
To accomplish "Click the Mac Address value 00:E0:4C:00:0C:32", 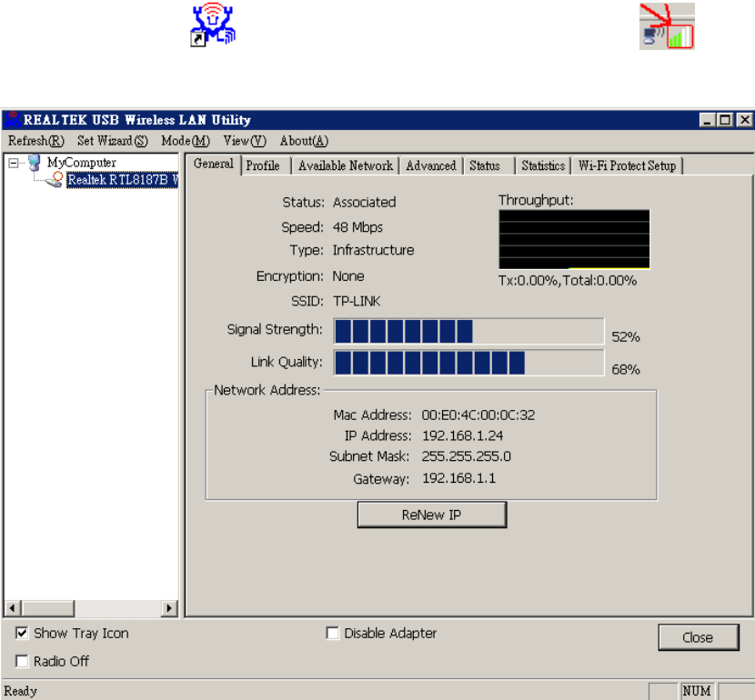I will [478, 415].
